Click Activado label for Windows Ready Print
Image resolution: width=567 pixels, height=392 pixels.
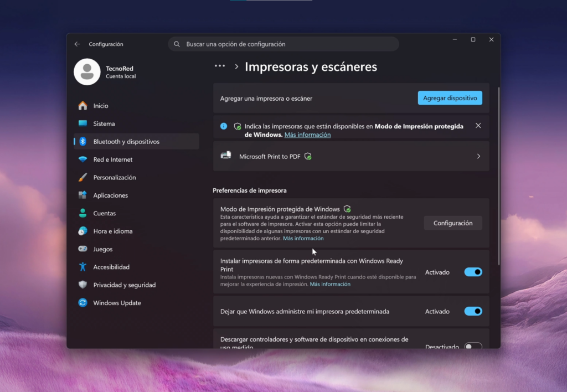437,272
